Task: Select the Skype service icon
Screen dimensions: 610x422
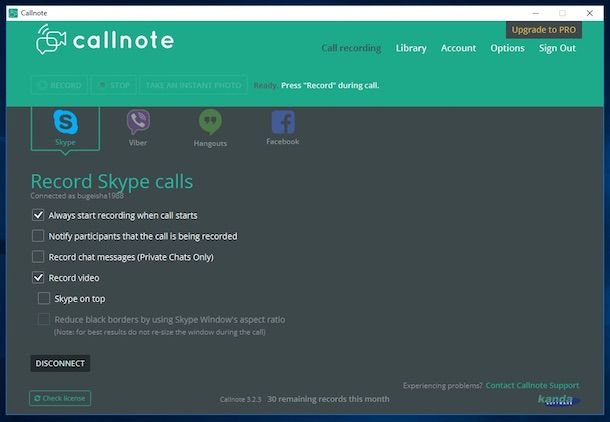Action: (65, 122)
